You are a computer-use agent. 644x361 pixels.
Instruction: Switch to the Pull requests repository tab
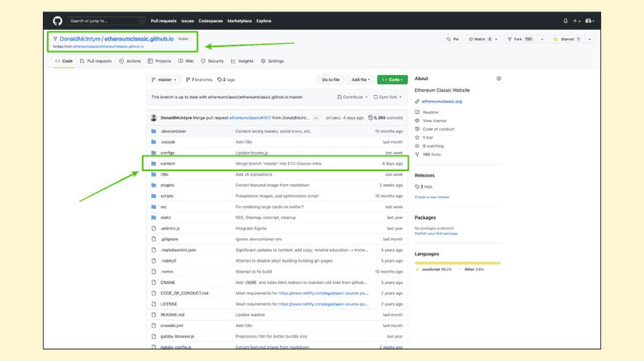click(96, 61)
